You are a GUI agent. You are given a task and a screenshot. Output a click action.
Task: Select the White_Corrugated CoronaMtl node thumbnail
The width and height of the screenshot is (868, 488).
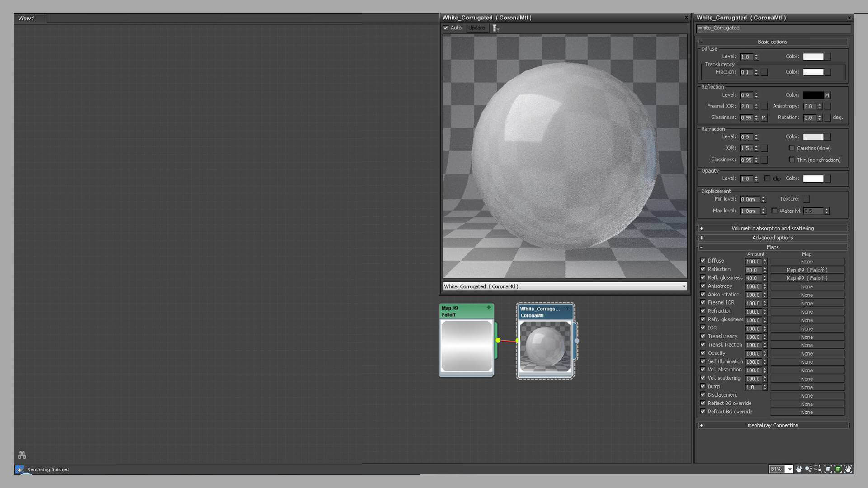pyautogui.click(x=545, y=347)
